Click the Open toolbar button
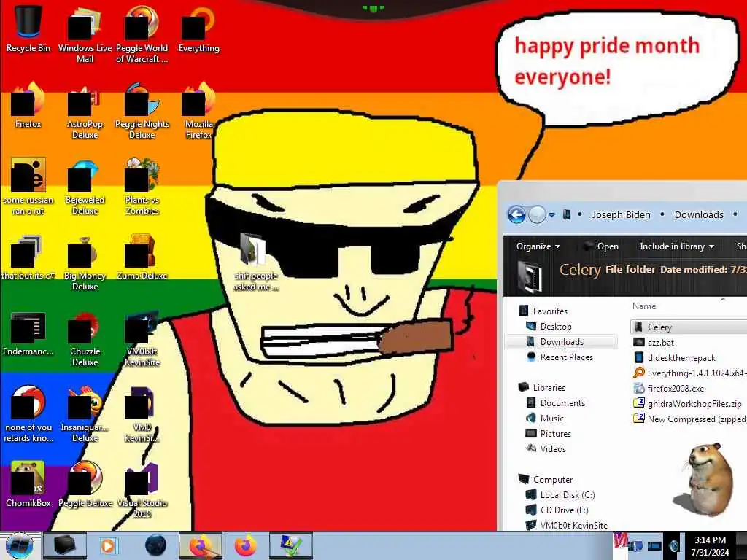Viewport: 747px width, 560px height. click(x=601, y=246)
